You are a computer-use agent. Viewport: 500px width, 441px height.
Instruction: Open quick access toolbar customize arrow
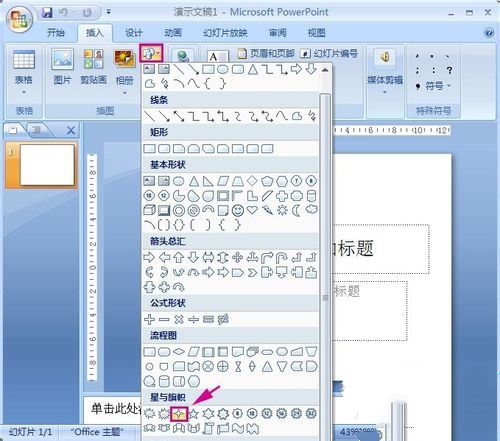point(109,12)
